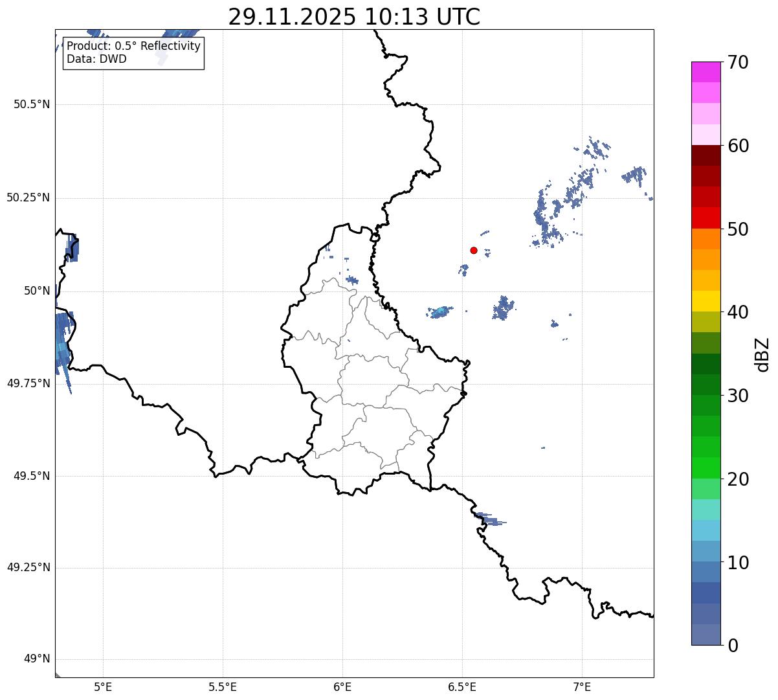Click the '5°E' longitude label

tap(103, 686)
